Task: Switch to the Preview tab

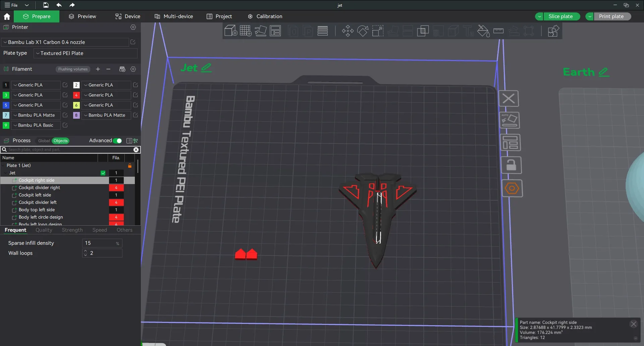Action: (83, 16)
